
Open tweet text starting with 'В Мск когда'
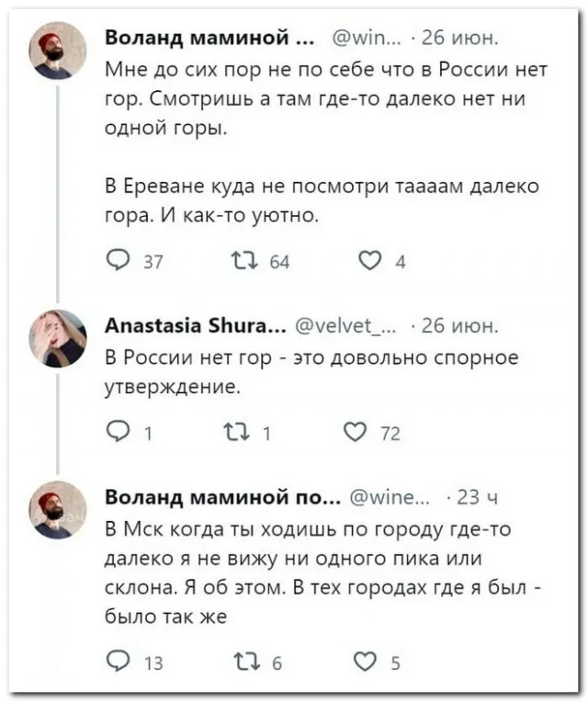click(312, 571)
